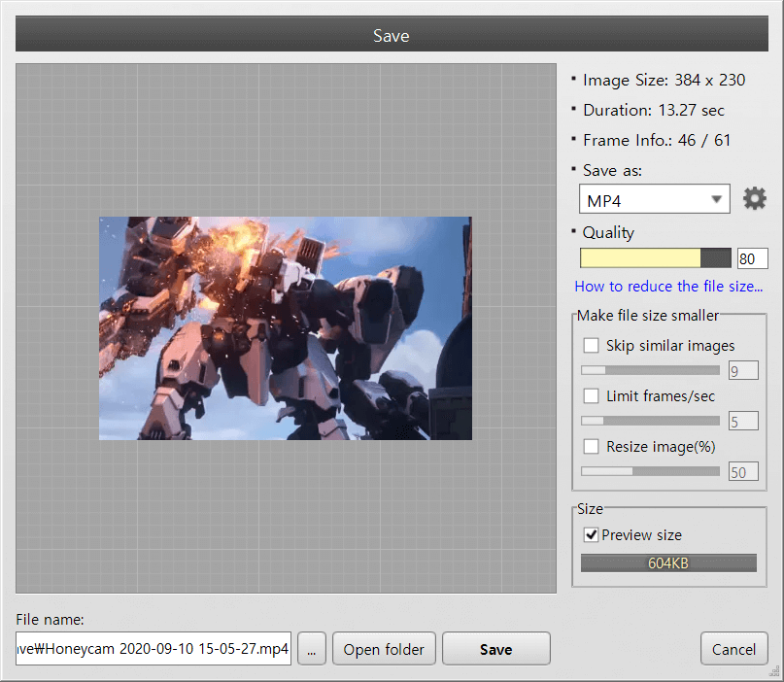784x682 pixels.
Task: Enable Skip similar images checkbox
Action: coord(591,345)
